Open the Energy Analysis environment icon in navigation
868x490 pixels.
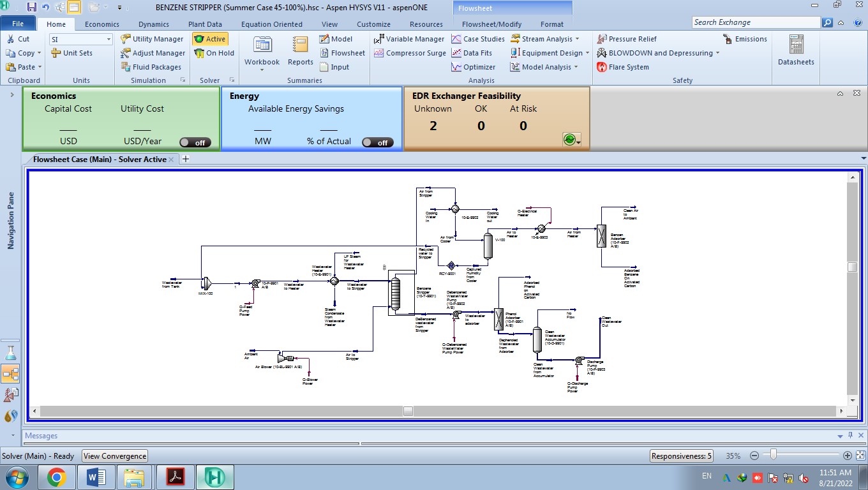coord(11,416)
